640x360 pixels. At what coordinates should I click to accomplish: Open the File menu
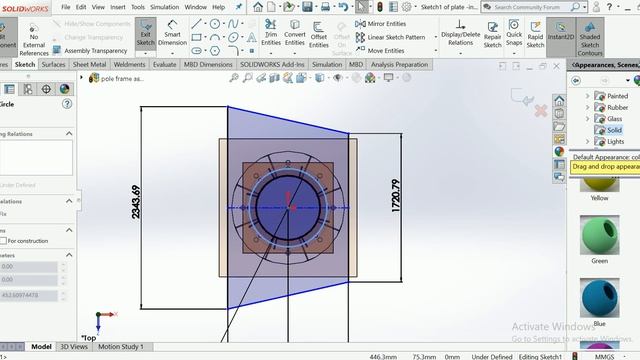66,7
